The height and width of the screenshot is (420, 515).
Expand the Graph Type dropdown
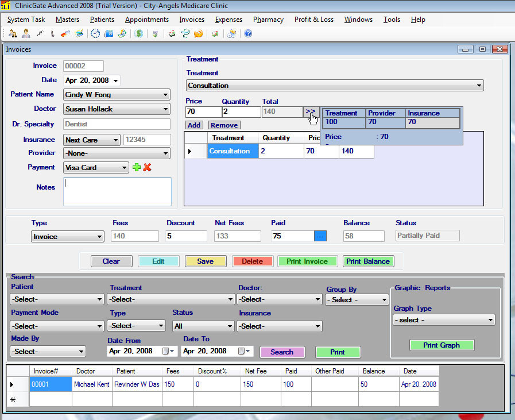[490, 320]
